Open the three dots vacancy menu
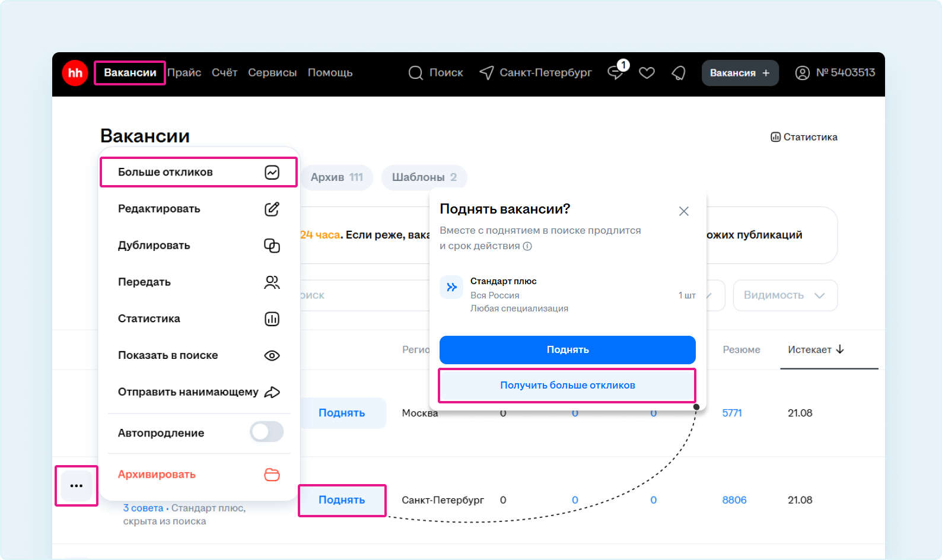 [x=77, y=486]
